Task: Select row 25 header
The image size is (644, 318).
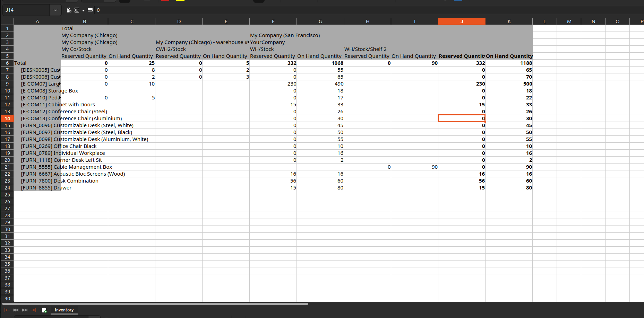Action: pyautogui.click(x=7, y=195)
